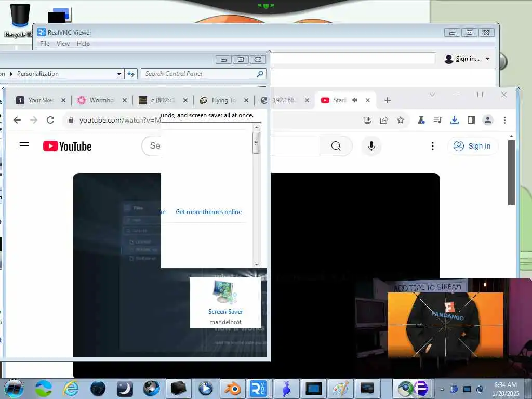Open Chrome downloads tray icon
This screenshot has width=532, height=399.
pyautogui.click(x=454, y=120)
